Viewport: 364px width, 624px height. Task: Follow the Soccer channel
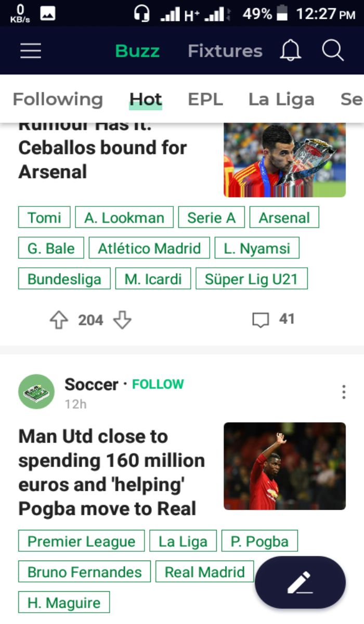(x=158, y=384)
